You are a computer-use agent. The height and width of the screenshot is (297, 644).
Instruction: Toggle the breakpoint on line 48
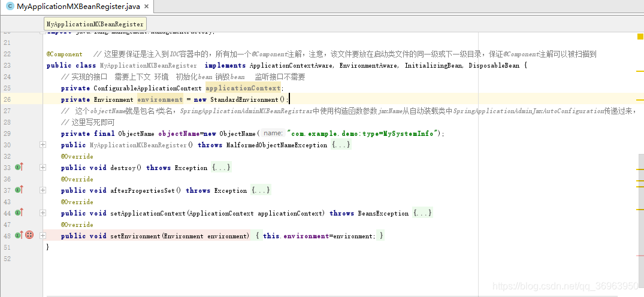29,235
